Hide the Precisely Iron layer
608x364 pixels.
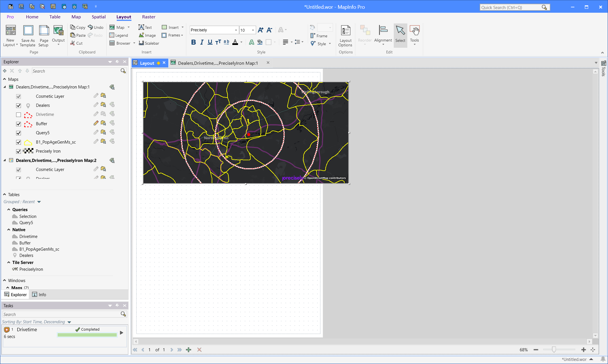click(x=19, y=151)
